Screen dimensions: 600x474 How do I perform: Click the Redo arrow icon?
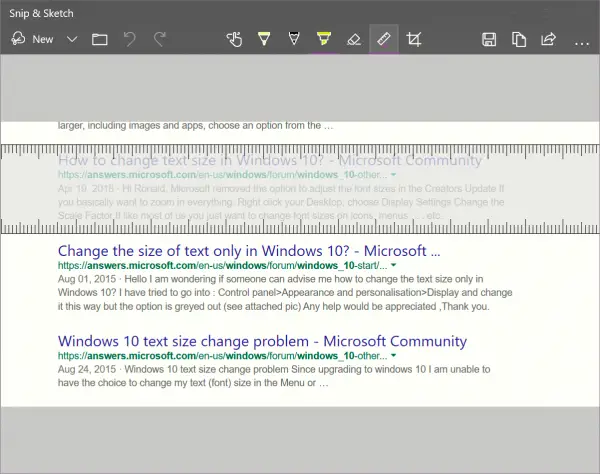tap(160, 39)
